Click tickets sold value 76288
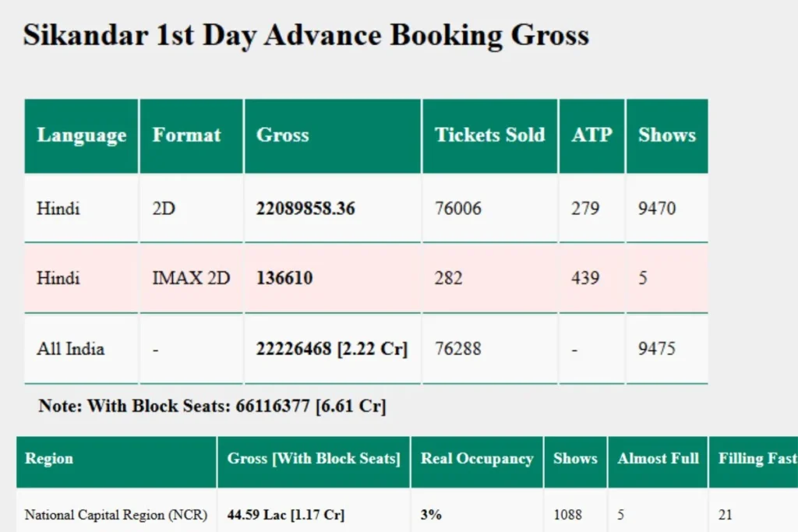Screen dimensions: 798x532 coord(457,349)
